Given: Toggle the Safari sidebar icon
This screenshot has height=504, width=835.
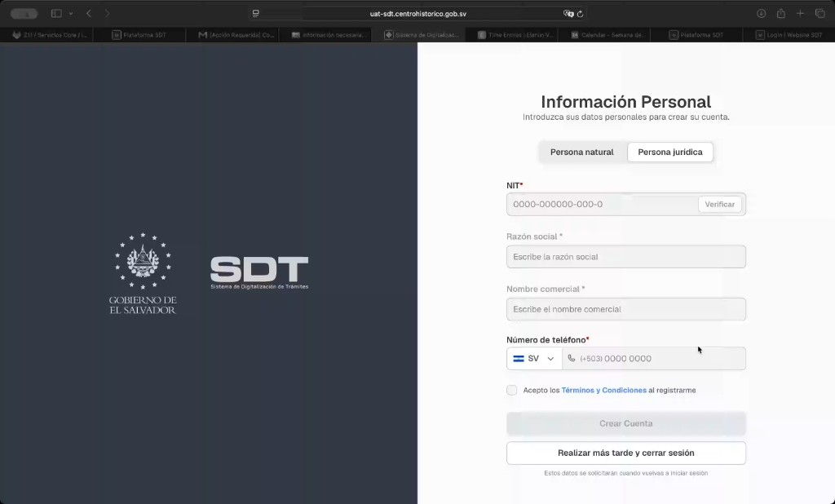Looking at the screenshot, I should coord(56,13).
